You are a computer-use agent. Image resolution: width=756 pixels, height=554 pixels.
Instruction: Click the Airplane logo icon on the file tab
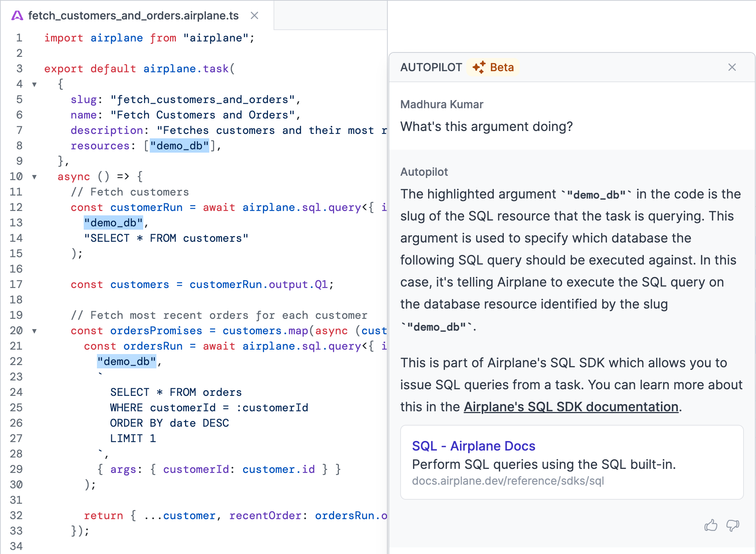point(17,15)
